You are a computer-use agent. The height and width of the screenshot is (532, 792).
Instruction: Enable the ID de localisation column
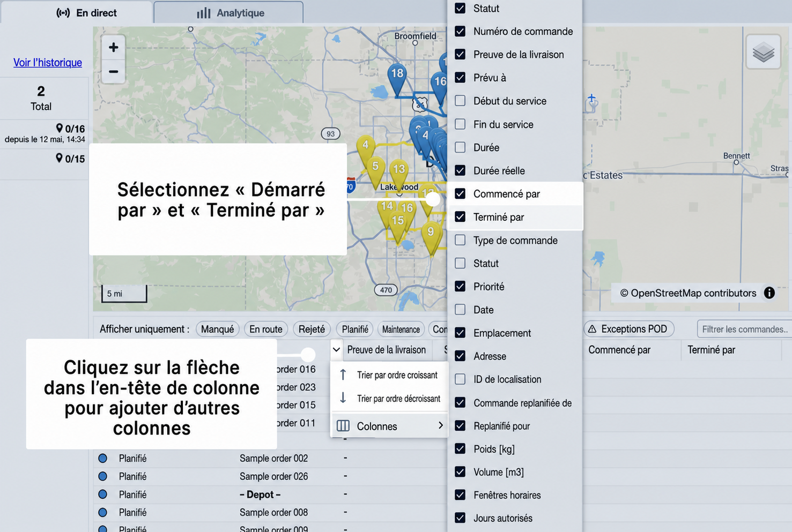click(x=460, y=379)
